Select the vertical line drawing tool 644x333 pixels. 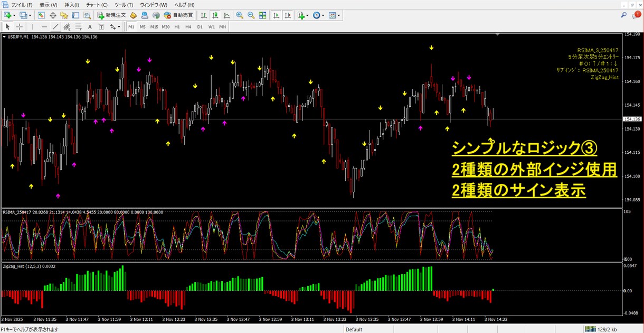click(x=33, y=26)
